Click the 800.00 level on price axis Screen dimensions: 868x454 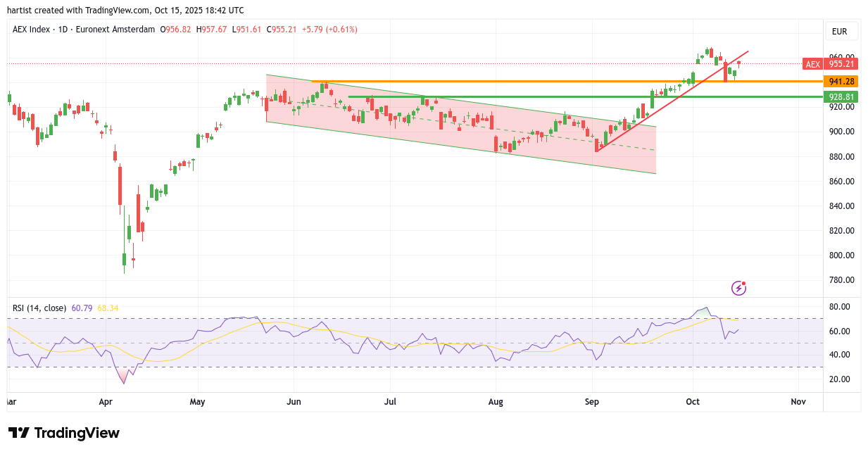point(841,256)
